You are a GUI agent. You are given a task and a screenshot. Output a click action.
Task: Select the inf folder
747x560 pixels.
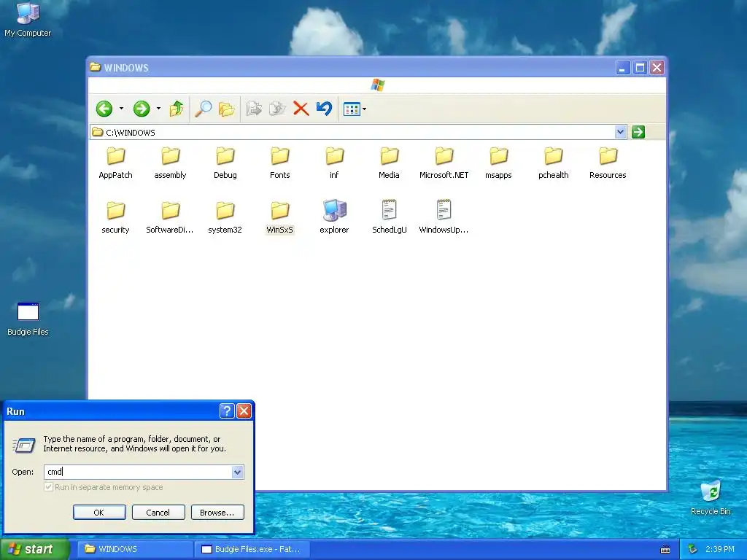[x=334, y=163]
